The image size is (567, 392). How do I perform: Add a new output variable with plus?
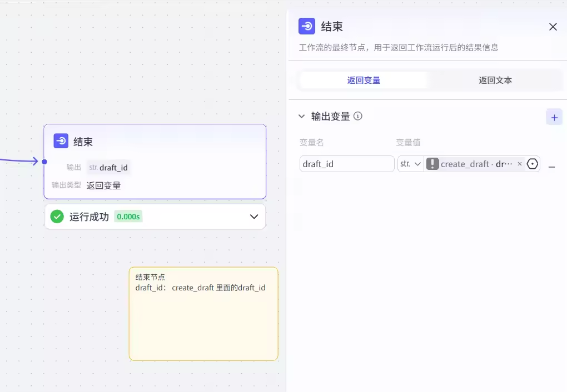pyautogui.click(x=554, y=117)
